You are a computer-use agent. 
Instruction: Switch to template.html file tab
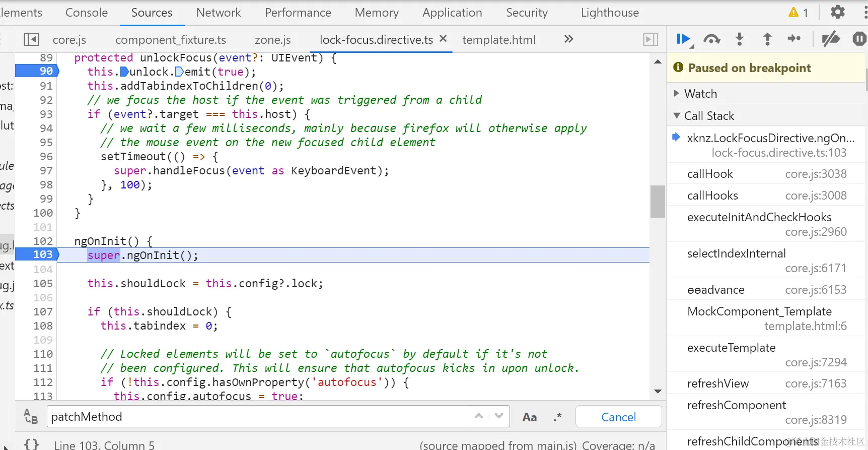click(499, 40)
